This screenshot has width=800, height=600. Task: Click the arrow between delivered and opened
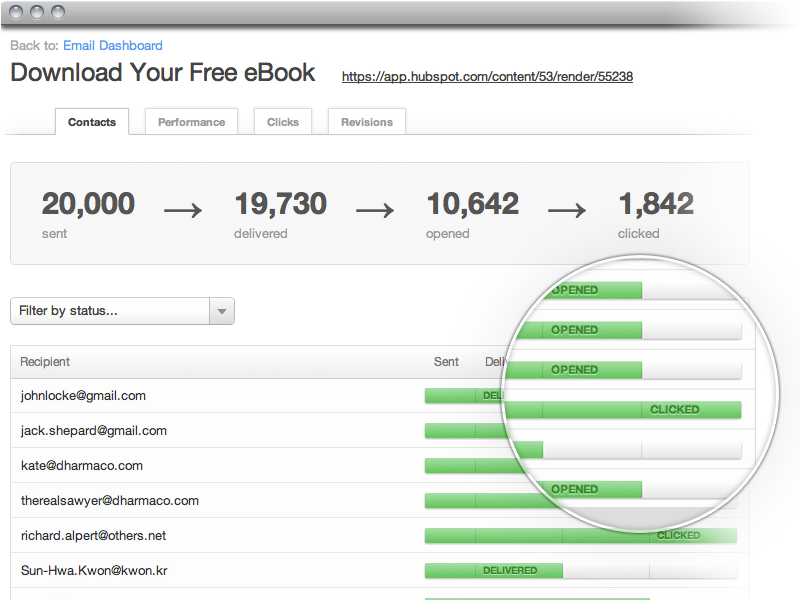click(x=375, y=210)
